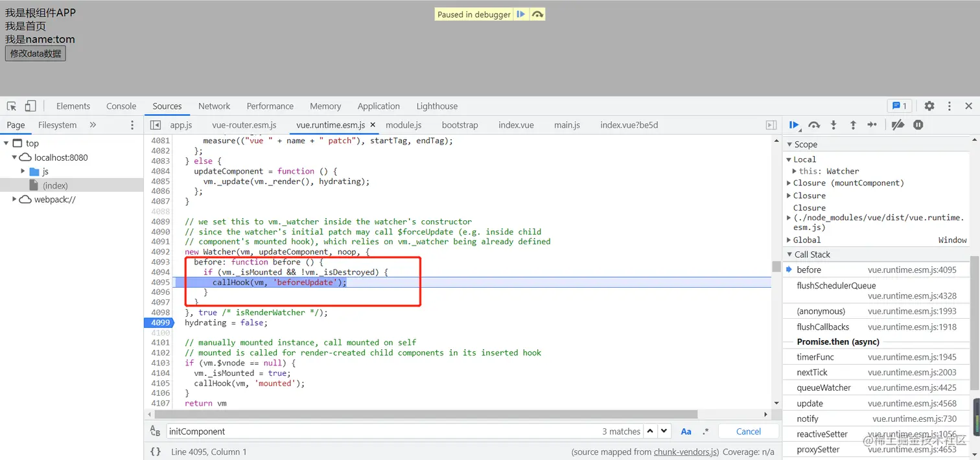980x460 pixels.
Task: Open the app.js file tab
Action: pyautogui.click(x=181, y=125)
